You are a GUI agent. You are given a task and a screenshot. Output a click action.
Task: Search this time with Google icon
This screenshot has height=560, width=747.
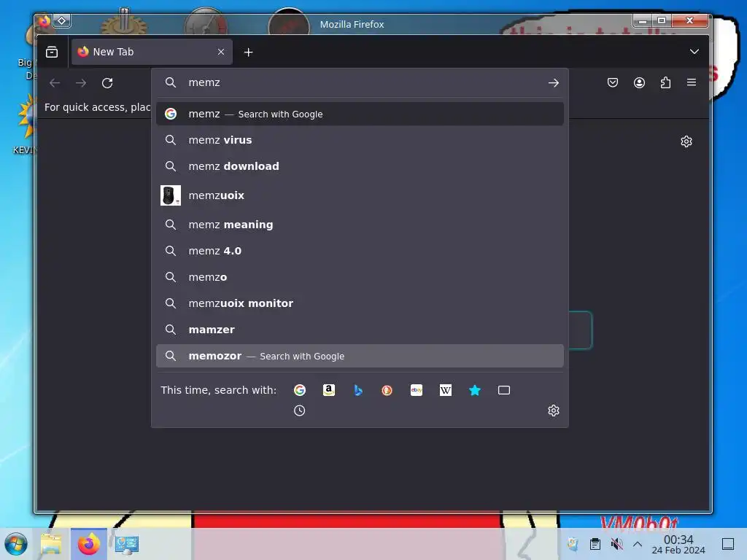pyautogui.click(x=300, y=391)
